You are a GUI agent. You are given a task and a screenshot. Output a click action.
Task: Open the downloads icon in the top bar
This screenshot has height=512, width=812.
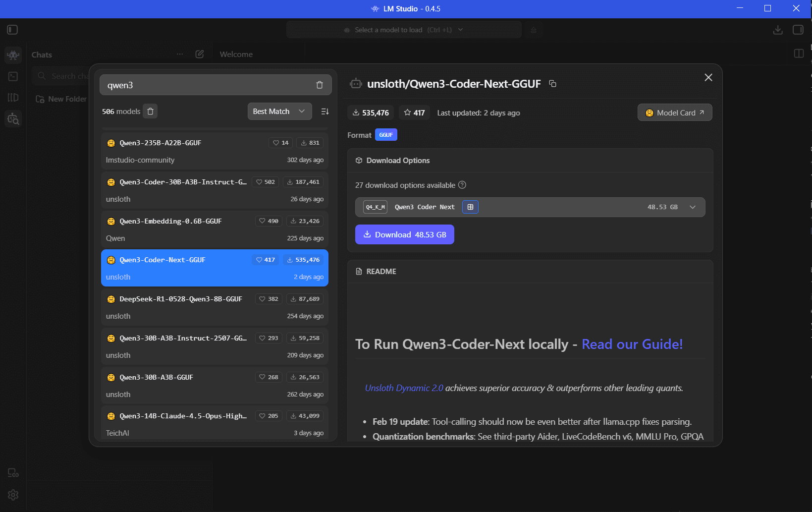[x=778, y=30]
